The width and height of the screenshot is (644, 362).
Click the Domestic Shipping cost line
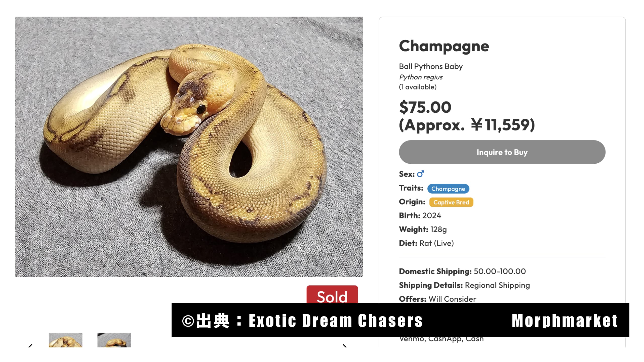[x=462, y=271]
